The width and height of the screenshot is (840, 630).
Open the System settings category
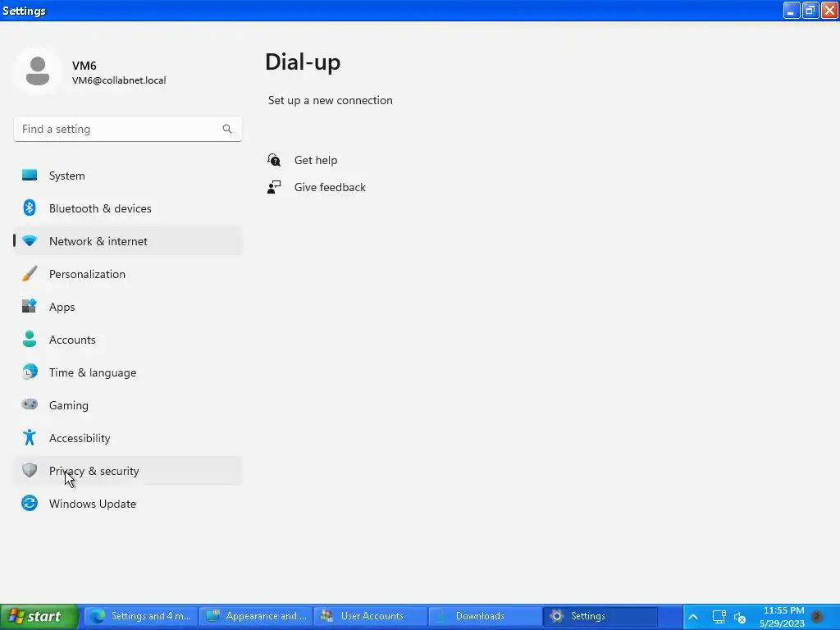point(128,176)
